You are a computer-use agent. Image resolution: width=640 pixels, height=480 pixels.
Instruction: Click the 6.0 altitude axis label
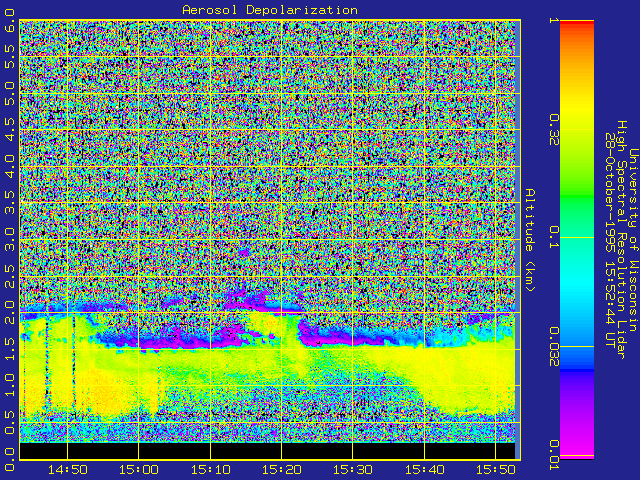coord(10,20)
